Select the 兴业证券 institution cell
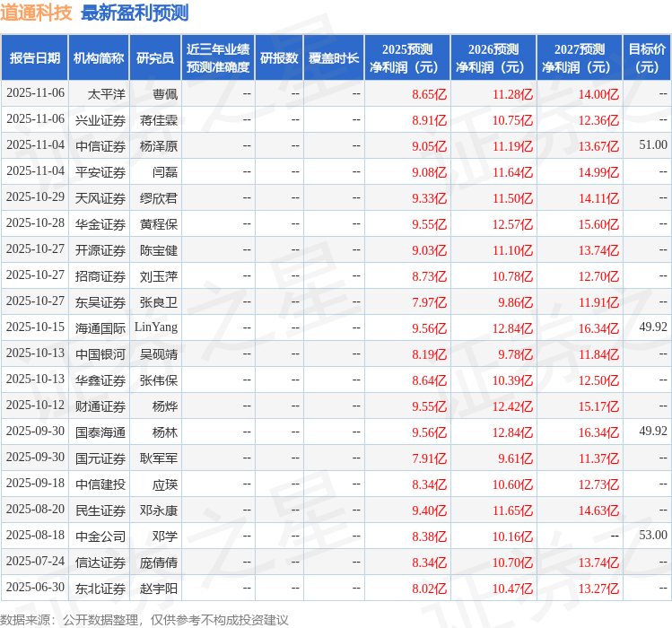Image resolution: width=672 pixels, height=628 pixels. [x=100, y=120]
